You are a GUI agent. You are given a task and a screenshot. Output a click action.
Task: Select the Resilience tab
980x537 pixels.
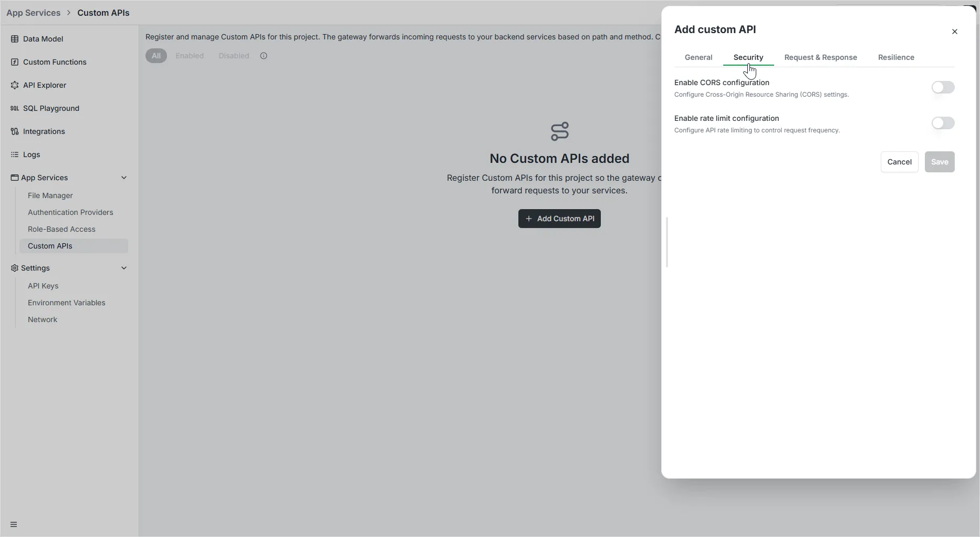[x=896, y=57]
